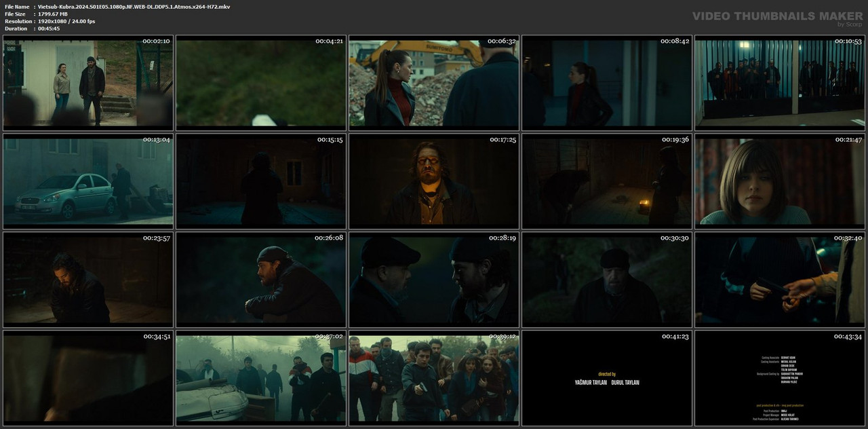Open the foggy wrecked car frame at 00:37:02
The image size is (868, 429).
pyautogui.click(x=261, y=378)
